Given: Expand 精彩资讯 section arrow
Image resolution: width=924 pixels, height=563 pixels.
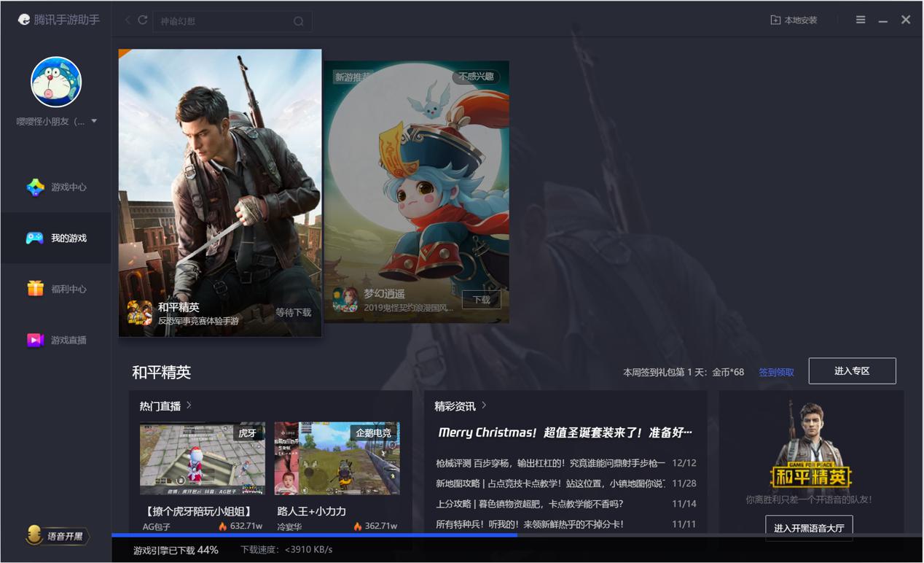Looking at the screenshot, I should (x=484, y=405).
